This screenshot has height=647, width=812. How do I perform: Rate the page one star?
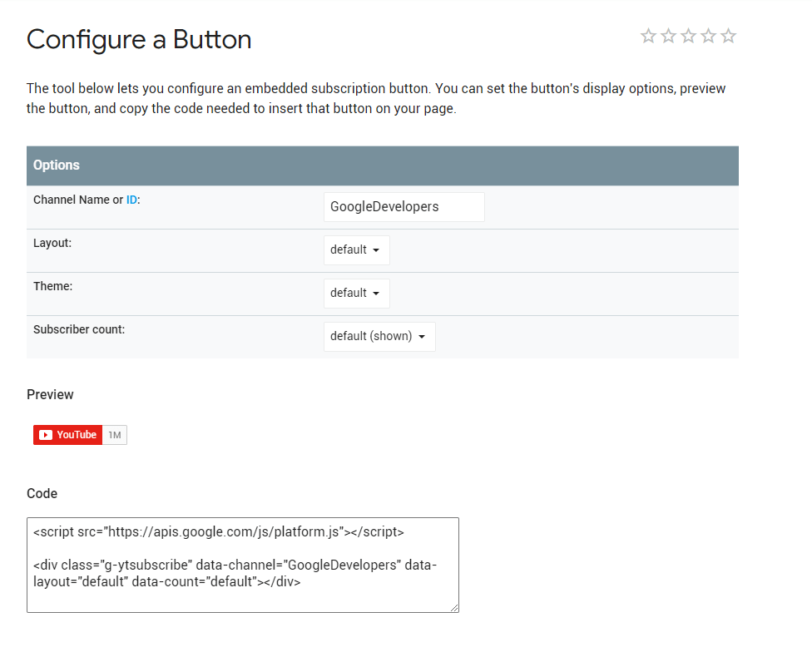tap(649, 36)
